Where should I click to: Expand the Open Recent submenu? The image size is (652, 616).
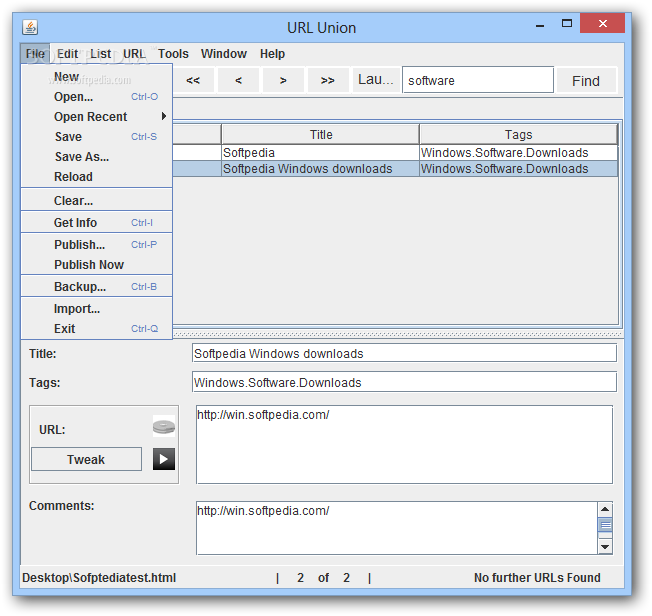(x=96, y=117)
